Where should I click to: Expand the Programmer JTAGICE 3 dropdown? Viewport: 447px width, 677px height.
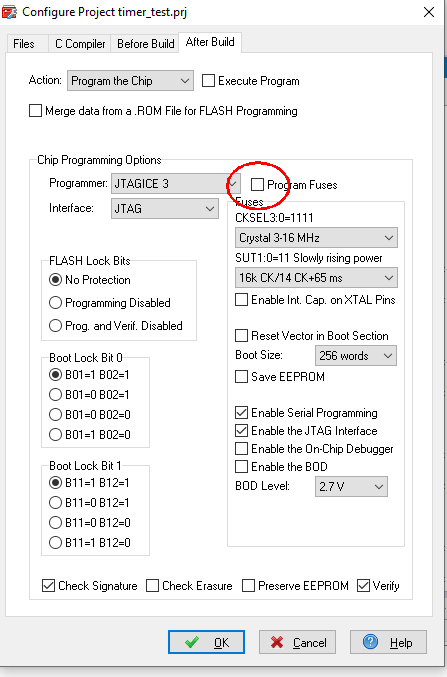pyautogui.click(x=175, y=183)
